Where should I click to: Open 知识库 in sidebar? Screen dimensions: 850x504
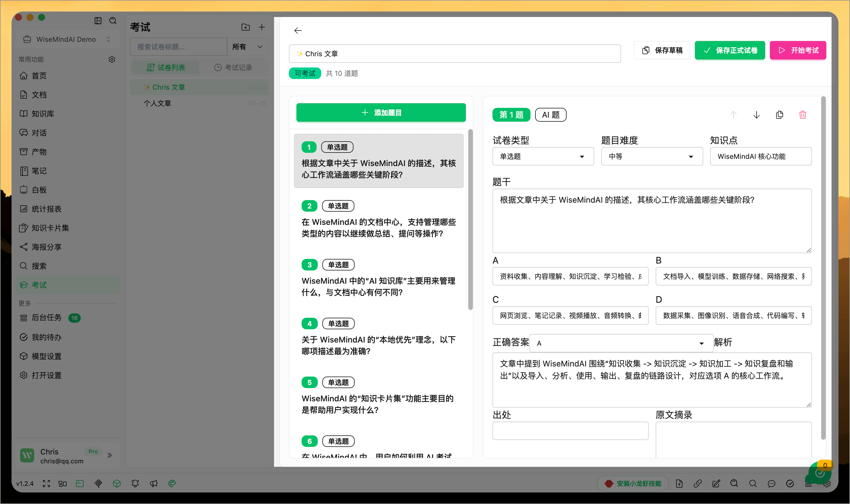coord(67,114)
